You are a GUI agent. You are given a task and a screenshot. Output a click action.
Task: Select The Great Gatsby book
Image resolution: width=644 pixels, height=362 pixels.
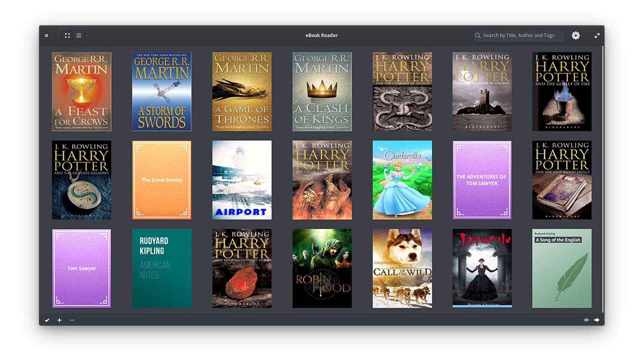[x=161, y=180]
